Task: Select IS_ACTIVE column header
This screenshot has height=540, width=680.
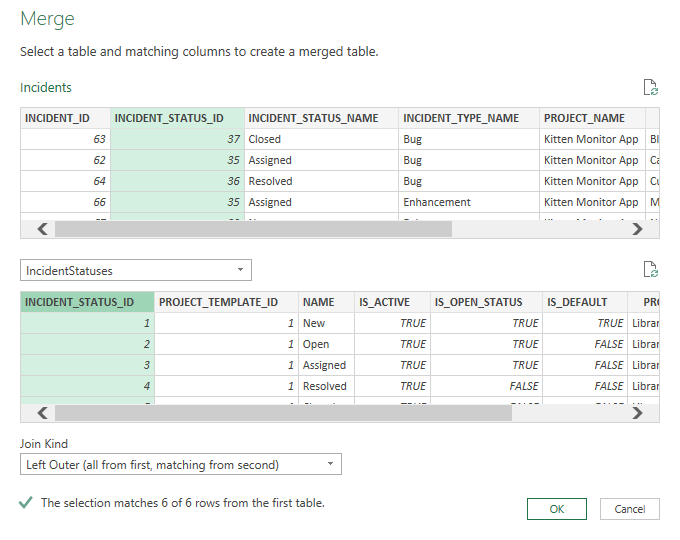Action: (x=392, y=302)
